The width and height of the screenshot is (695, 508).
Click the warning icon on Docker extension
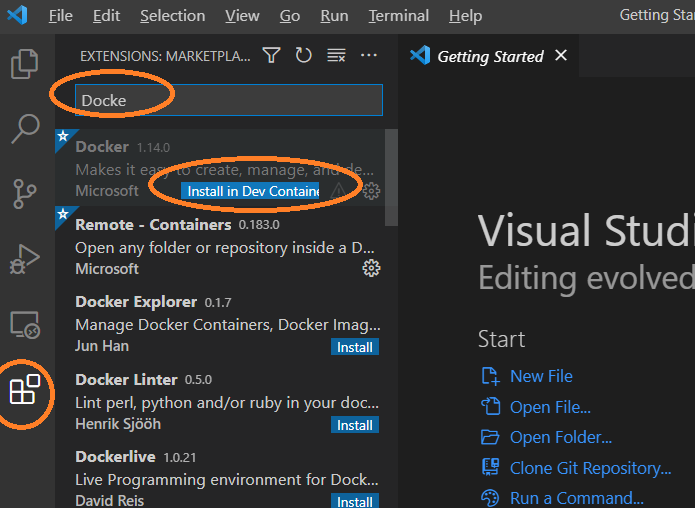pyautogui.click(x=339, y=191)
